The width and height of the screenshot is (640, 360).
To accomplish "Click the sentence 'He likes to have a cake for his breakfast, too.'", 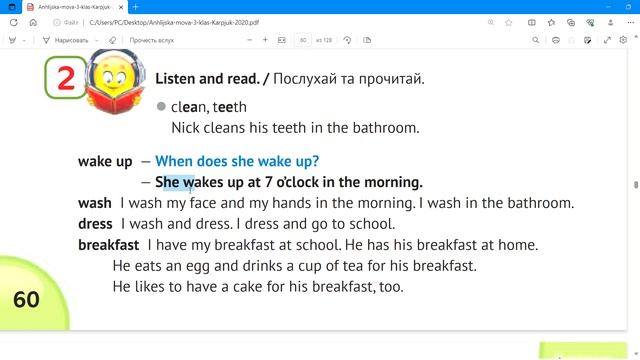I will pos(258,287).
